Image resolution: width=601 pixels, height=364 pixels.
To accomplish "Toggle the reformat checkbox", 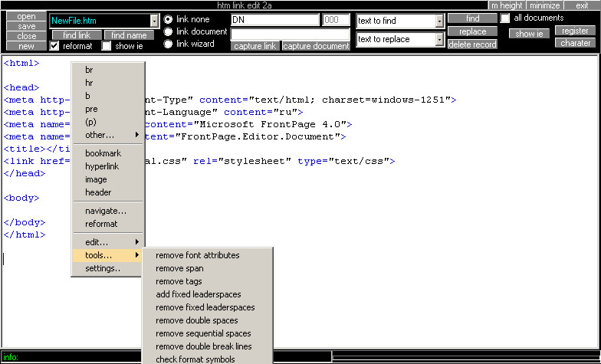I will tap(54, 46).
